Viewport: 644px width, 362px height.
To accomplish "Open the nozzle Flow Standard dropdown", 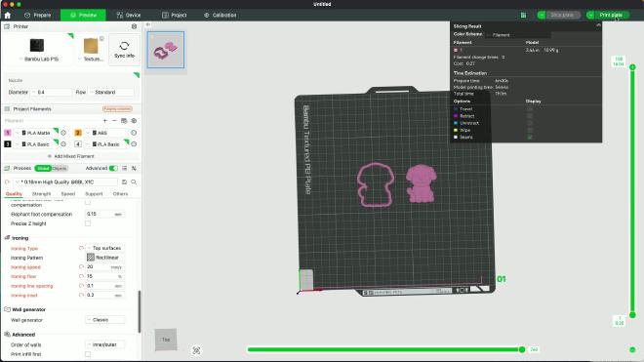I will (x=111, y=92).
